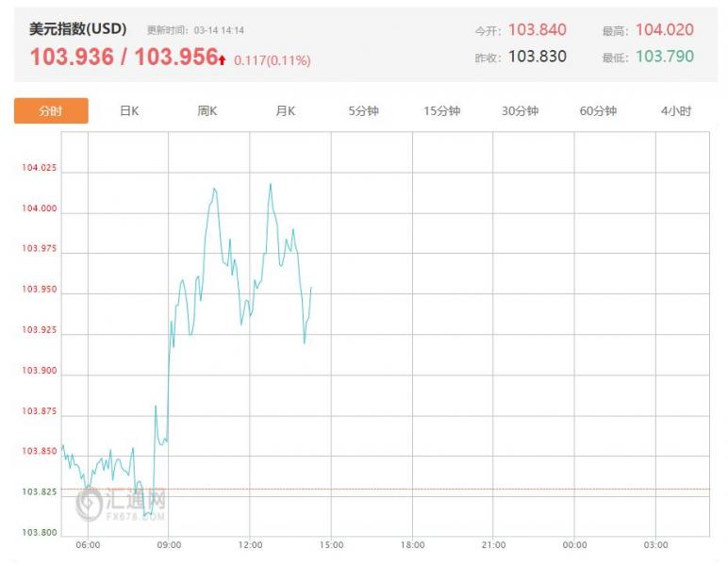Click the 汇通网 watermark logo on the chart
This screenshot has width=728, height=566.
coord(122,505)
